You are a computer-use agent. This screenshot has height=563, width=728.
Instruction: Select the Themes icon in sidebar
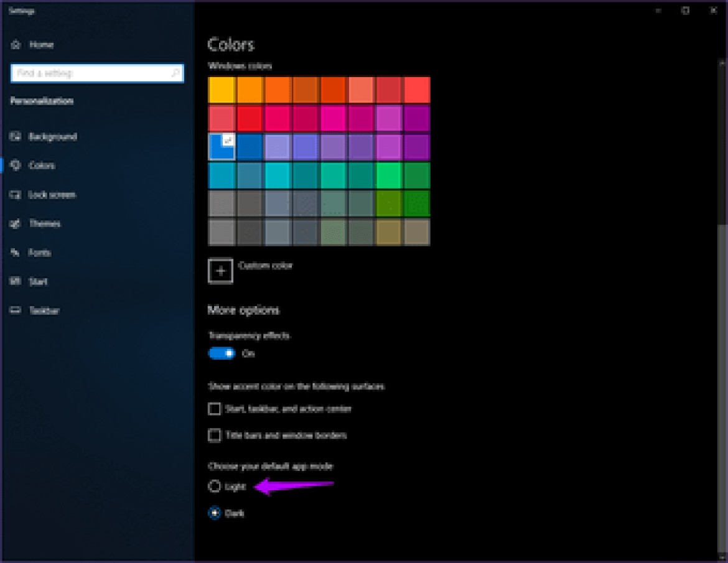[15, 223]
